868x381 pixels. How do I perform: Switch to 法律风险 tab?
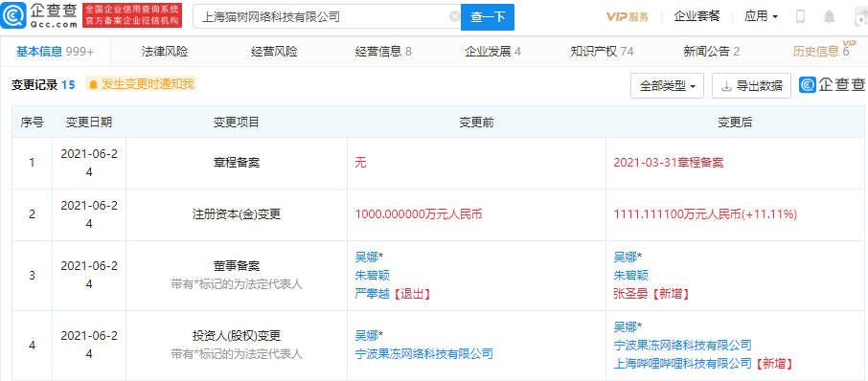pyautogui.click(x=165, y=52)
